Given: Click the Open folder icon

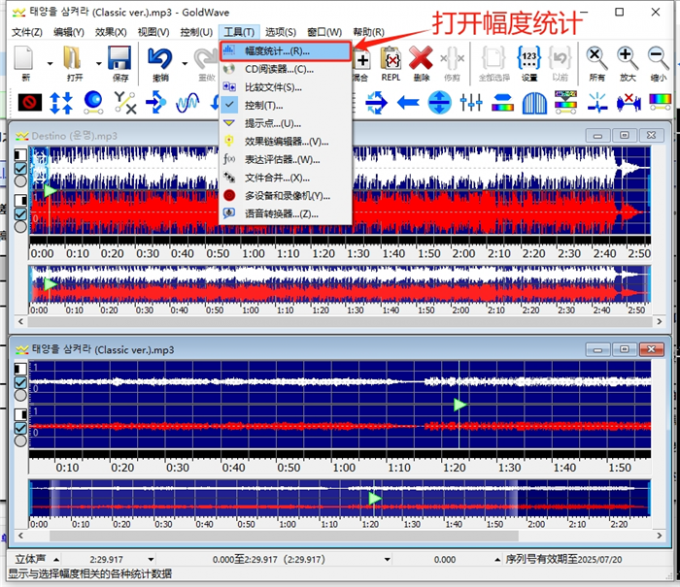Looking at the screenshot, I should (72, 58).
